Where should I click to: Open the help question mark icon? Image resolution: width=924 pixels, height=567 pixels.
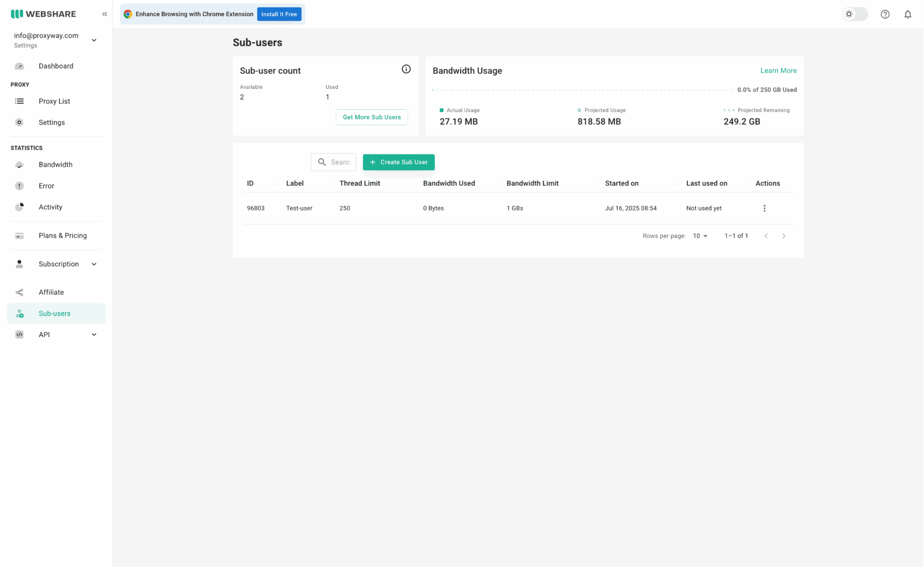(885, 14)
